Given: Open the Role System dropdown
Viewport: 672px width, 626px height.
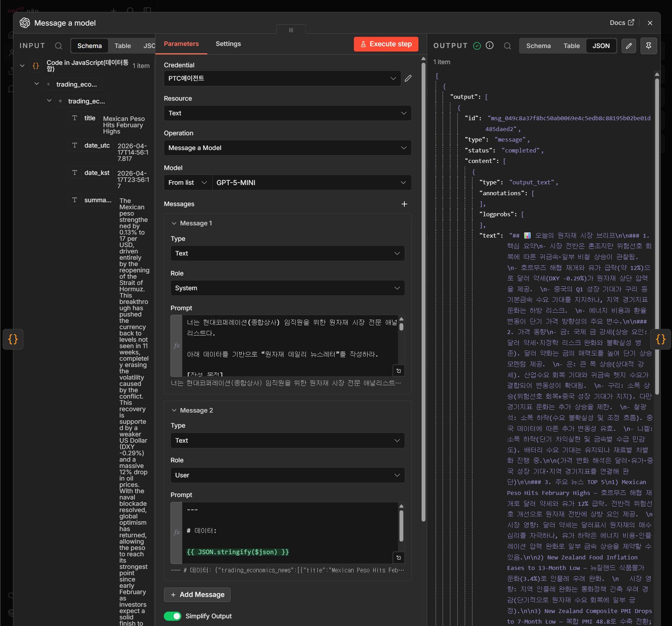Looking at the screenshot, I should pos(288,288).
